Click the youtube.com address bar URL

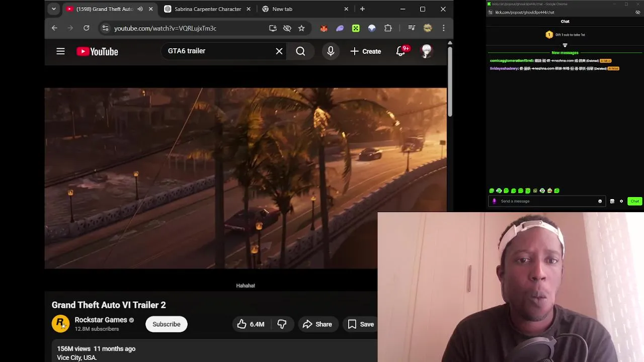coord(165,28)
